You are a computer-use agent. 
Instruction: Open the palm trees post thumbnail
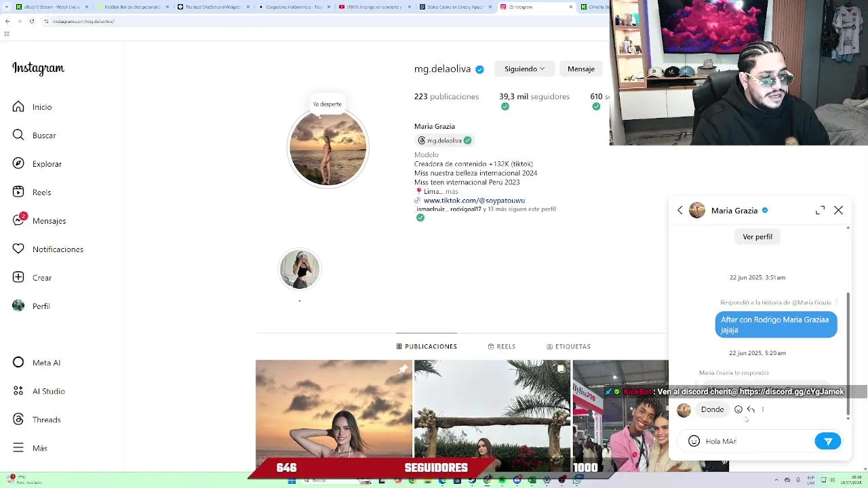[492, 415]
